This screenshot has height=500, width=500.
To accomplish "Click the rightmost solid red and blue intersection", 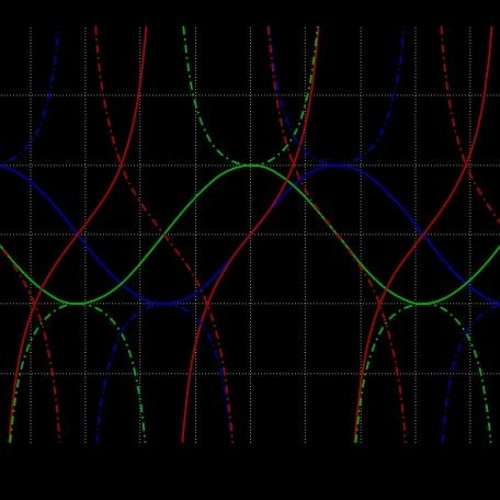I will click(x=423, y=234).
